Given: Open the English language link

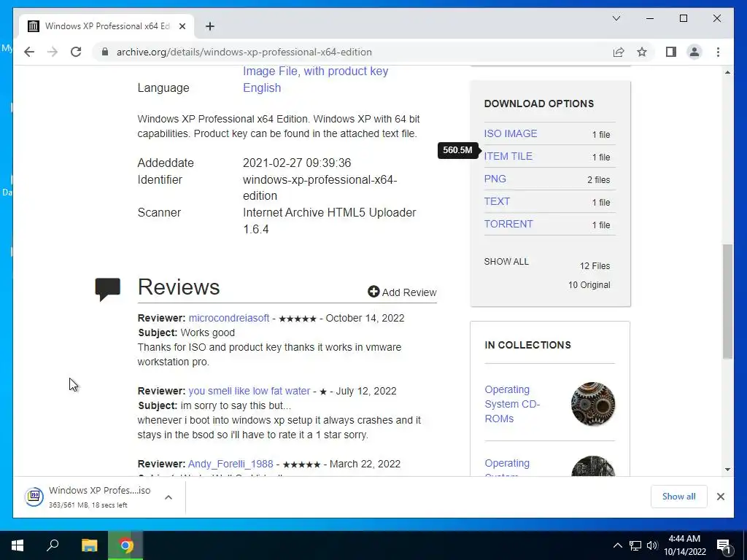Looking at the screenshot, I should point(262,87).
